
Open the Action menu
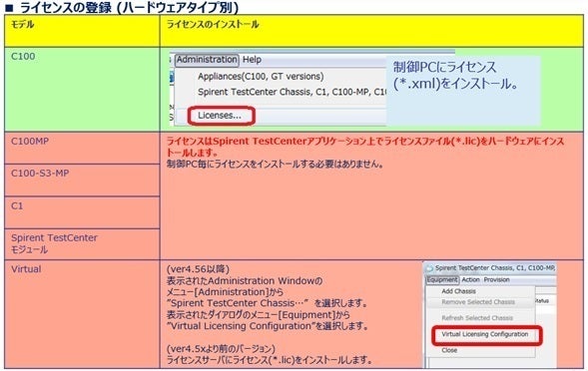(470, 280)
